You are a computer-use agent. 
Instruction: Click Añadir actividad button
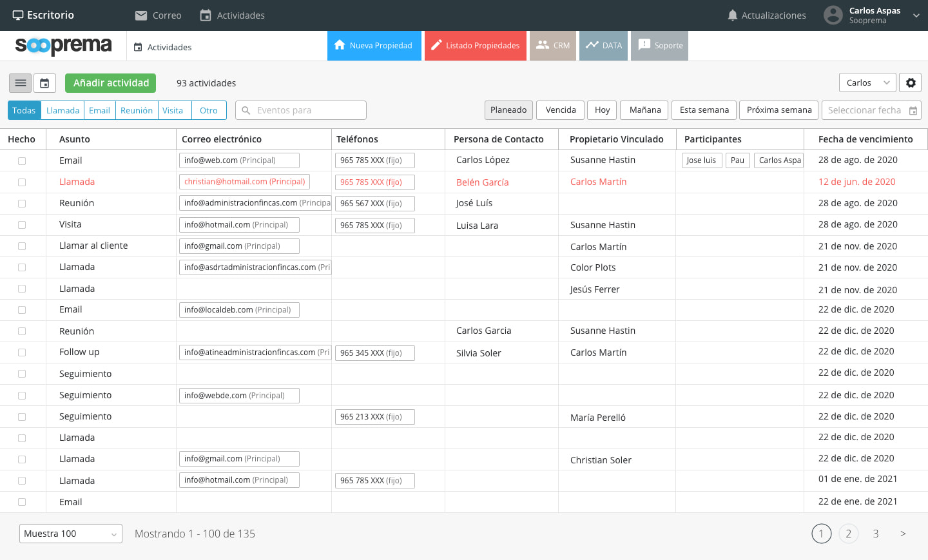111,83
